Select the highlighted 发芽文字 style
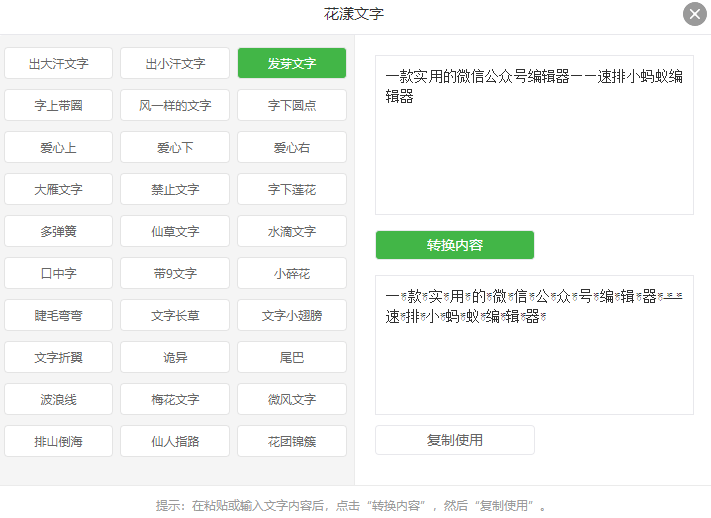This screenshot has width=711, height=518. click(x=292, y=63)
